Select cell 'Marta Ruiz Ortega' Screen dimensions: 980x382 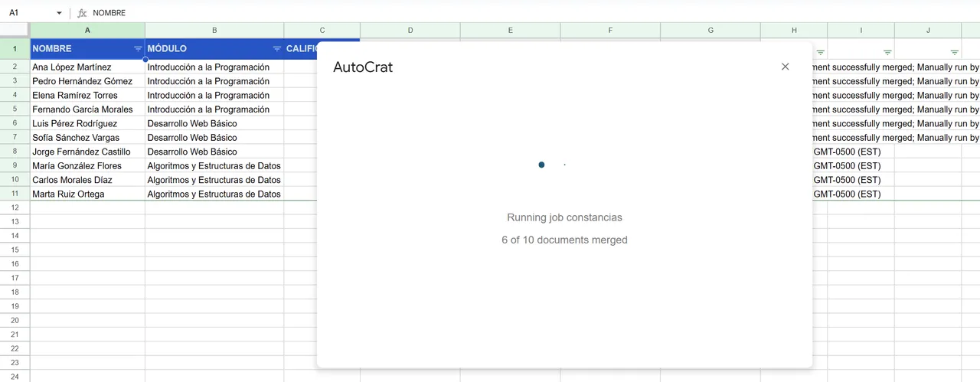(87, 194)
